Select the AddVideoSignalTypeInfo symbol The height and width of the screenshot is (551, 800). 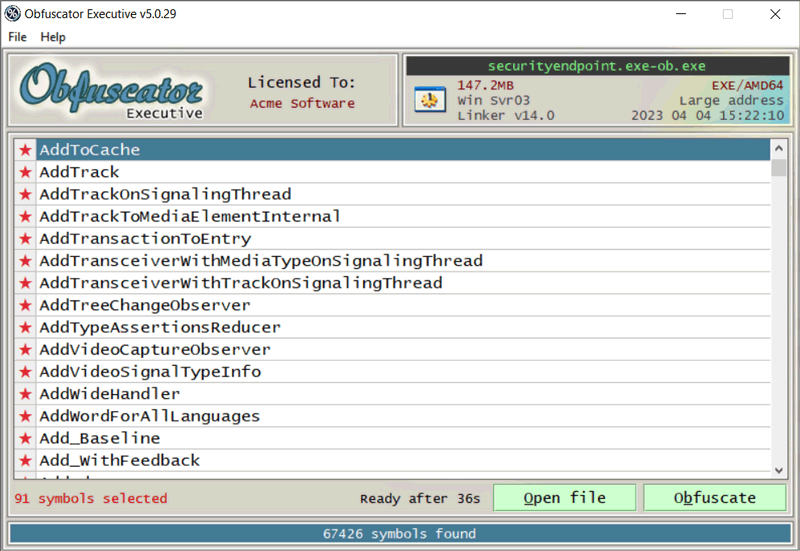403,372
